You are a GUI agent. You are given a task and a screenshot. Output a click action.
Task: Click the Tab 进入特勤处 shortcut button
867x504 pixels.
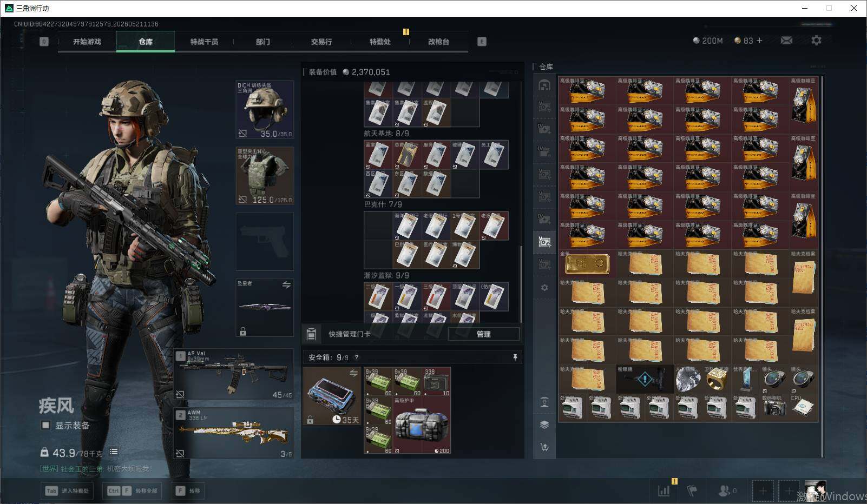click(x=68, y=490)
